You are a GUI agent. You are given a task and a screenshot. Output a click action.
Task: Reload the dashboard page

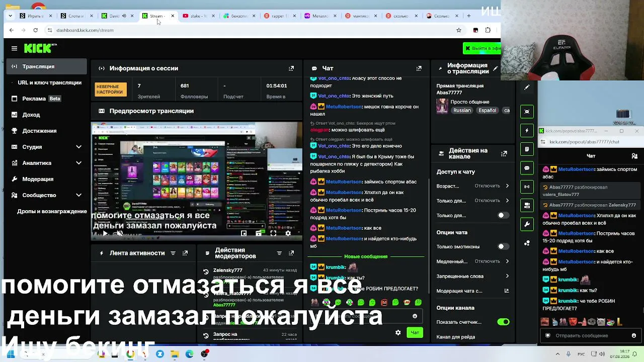coord(35,30)
